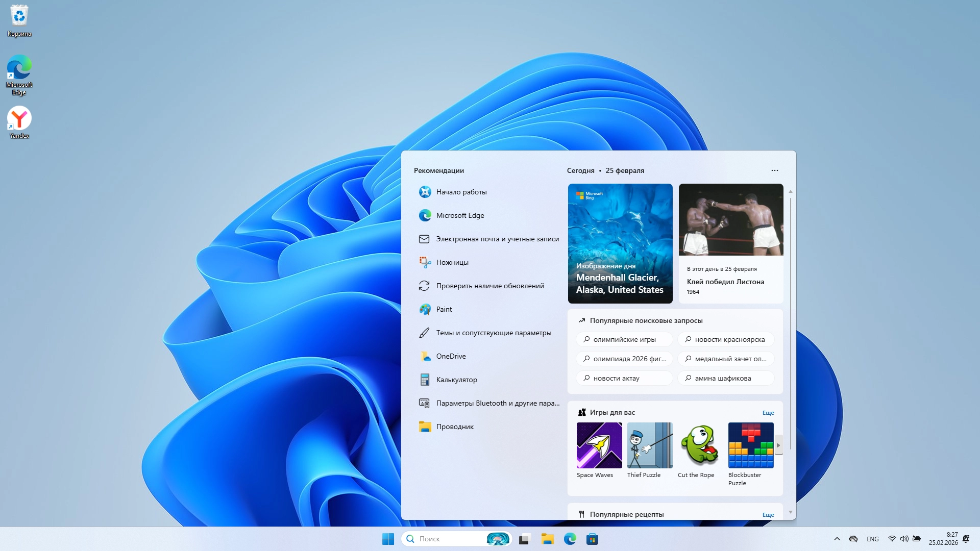The image size is (980, 551).
Task: Click the Проводник folder item in recommendations
Action: (454, 427)
